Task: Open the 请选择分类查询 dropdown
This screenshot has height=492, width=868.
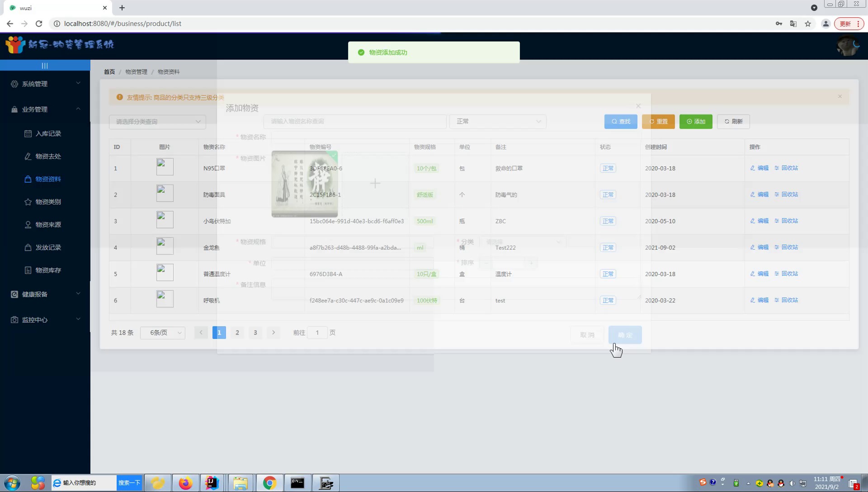Action: click(x=157, y=122)
